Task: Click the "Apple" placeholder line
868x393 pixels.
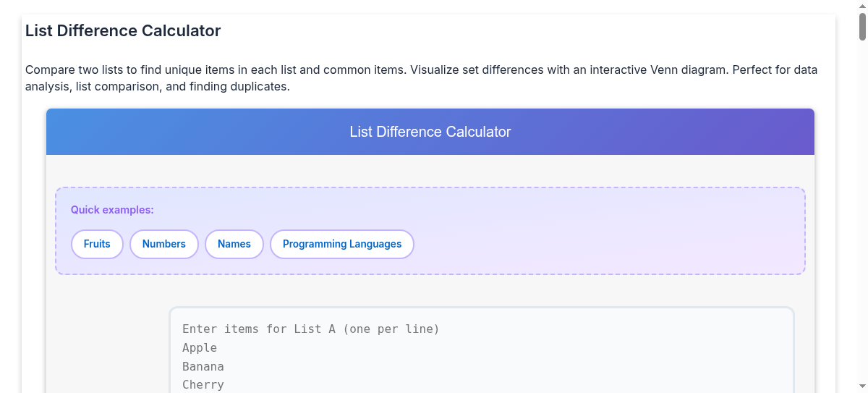Action: [x=200, y=348]
